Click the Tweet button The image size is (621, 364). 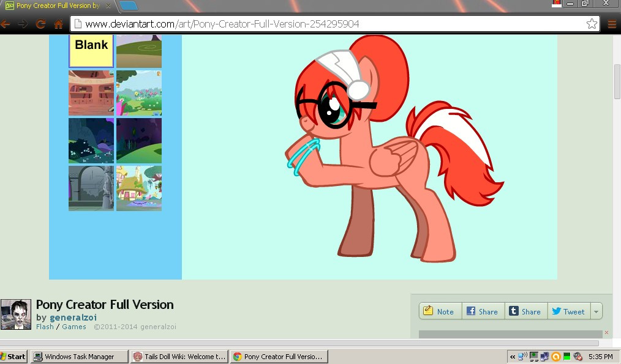[x=569, y=311]
